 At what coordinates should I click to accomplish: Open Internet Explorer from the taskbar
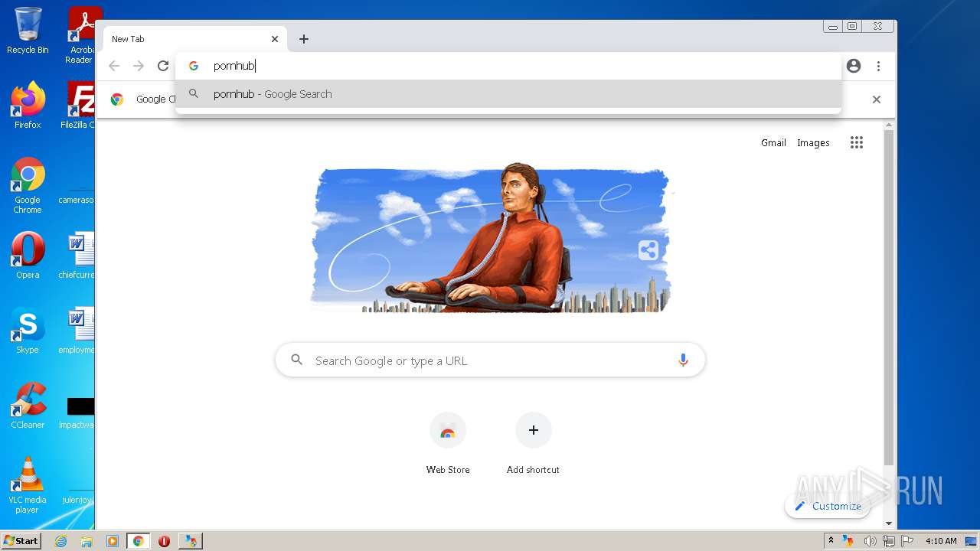point(60,541)
